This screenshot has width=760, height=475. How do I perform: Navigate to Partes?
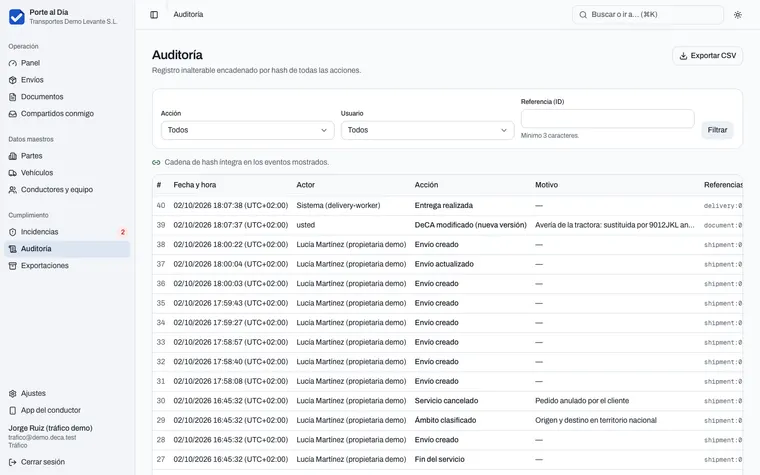(67, 156)
